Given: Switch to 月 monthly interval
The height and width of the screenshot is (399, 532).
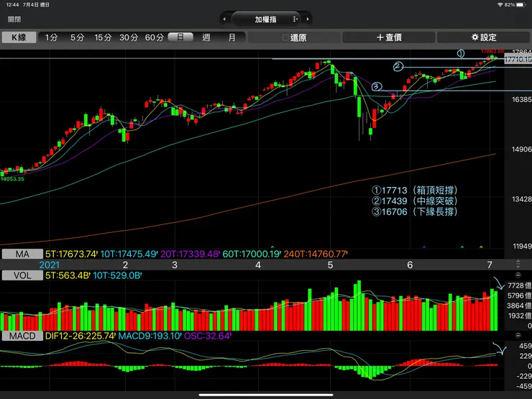Looking at the screenshot, I should point(231,37).
